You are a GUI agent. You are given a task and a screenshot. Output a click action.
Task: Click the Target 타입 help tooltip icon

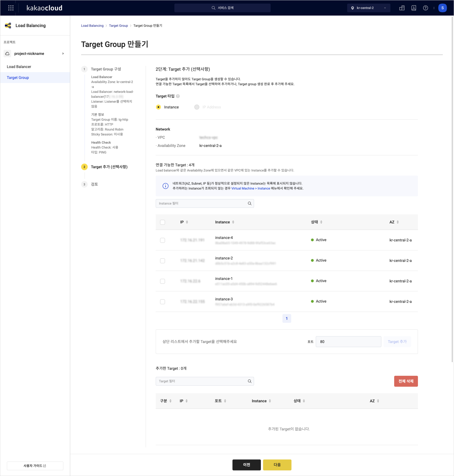point(178,96)
